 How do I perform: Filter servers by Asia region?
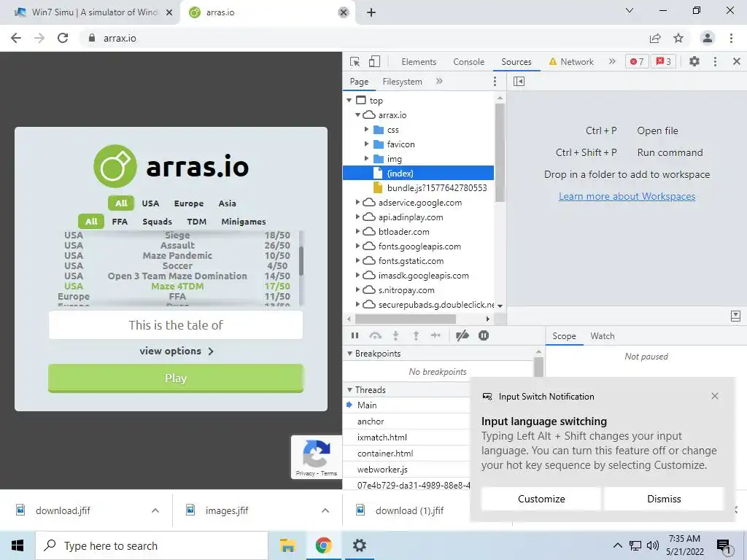(x=228, y=203)
